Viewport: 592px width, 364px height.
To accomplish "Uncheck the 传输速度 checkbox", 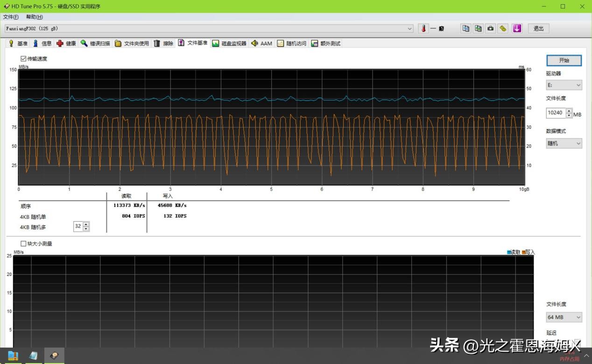I will tap(23, 59).
